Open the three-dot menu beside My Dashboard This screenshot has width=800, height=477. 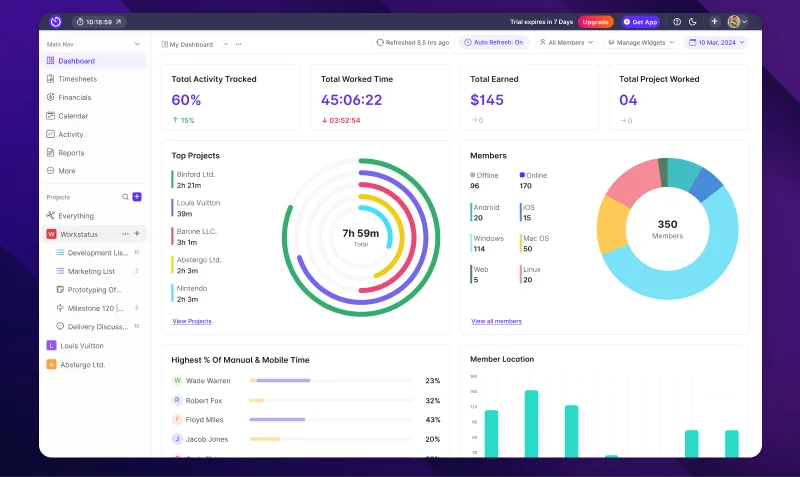[x=239, y=44]
